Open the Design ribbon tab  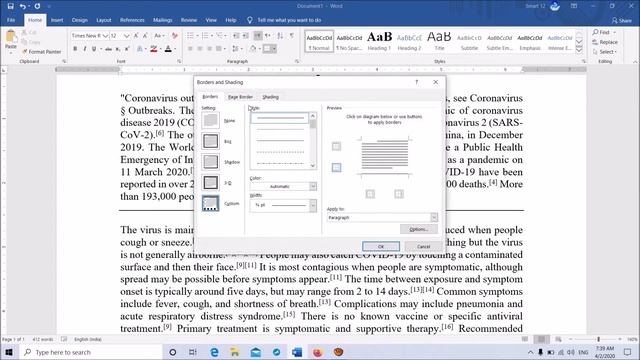pyautogui.click(x=80, y=20)
